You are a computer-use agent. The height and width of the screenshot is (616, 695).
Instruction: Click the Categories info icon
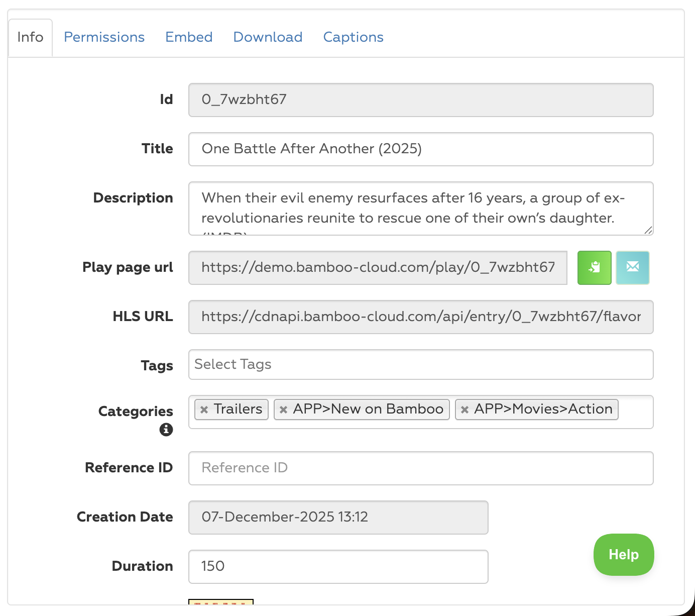click(166, 430)
